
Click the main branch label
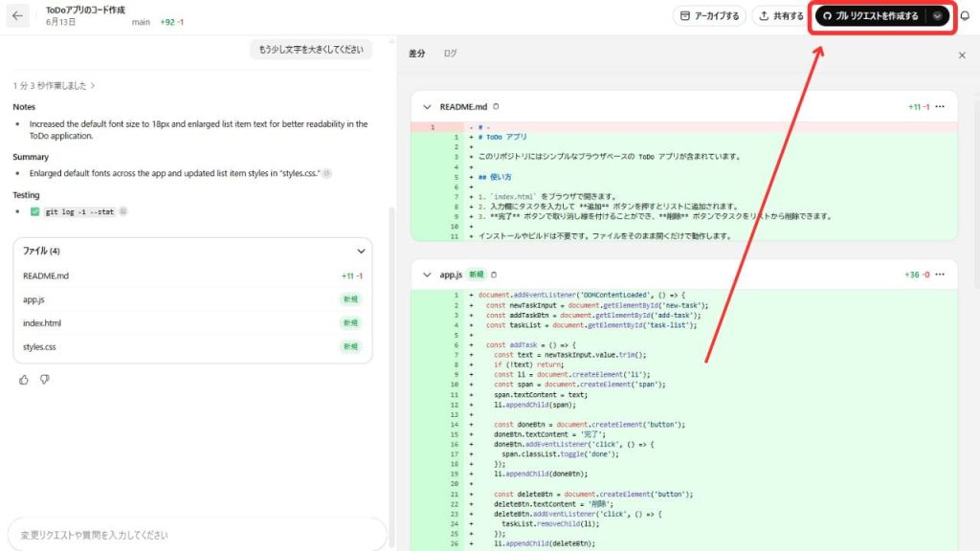click(x=141, y=22)
